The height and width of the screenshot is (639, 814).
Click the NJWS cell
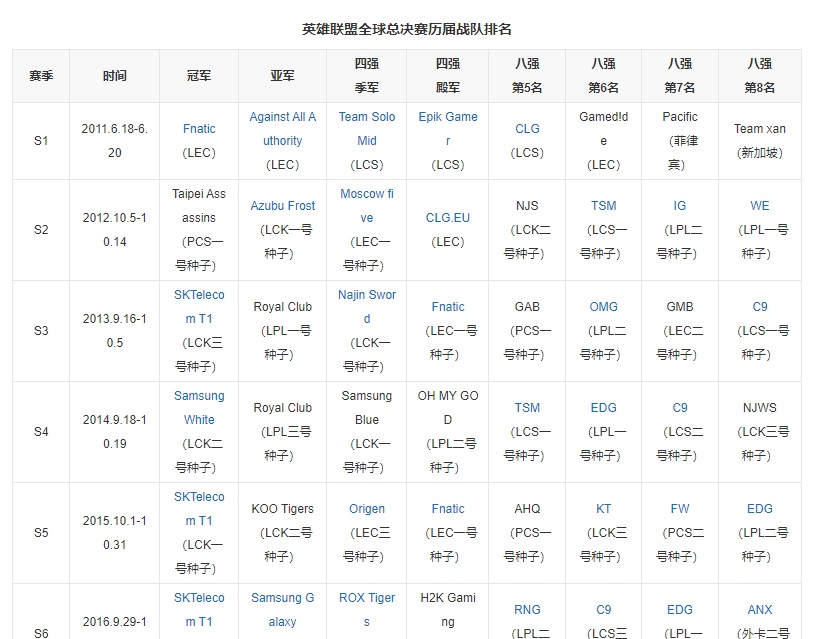(759, 431)
